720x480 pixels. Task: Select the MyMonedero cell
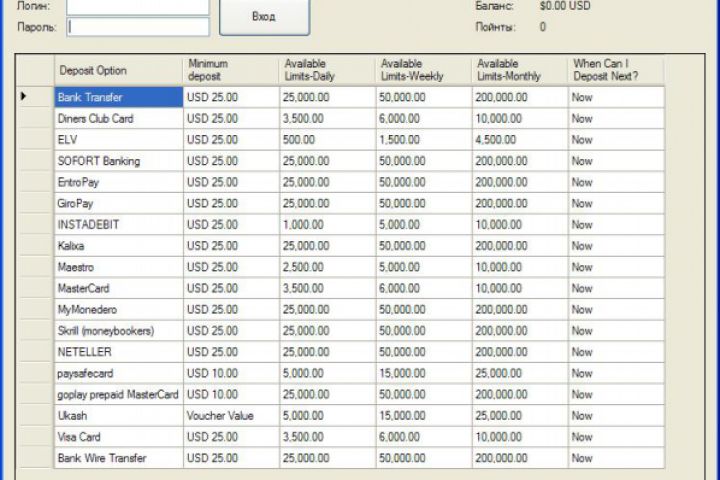click(x=118, y=310)
